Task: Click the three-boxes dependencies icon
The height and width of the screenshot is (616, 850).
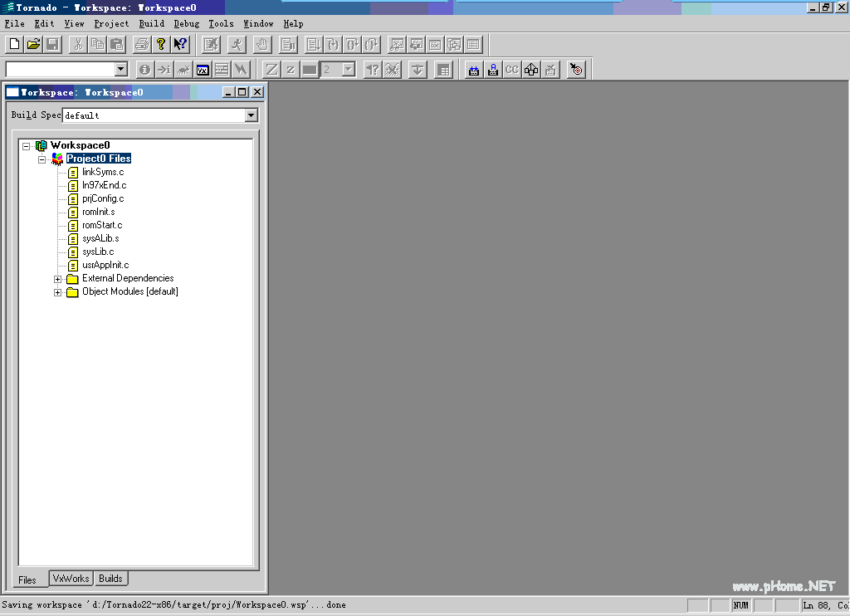Action: pos(531,70)
